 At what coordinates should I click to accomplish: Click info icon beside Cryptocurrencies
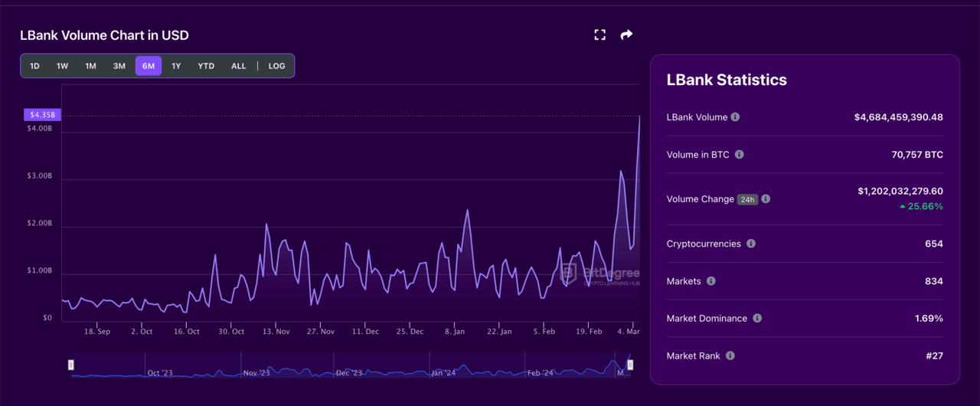coord(751,244)
